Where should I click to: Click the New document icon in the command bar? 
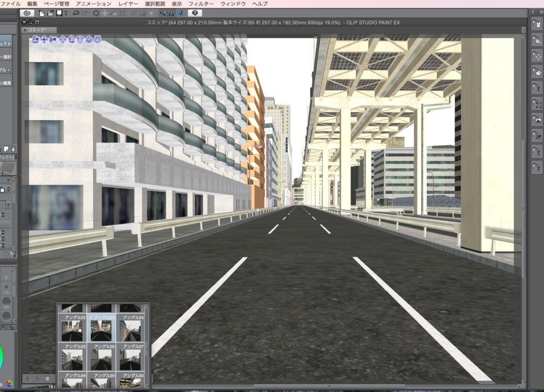click(x=41, y=12)
